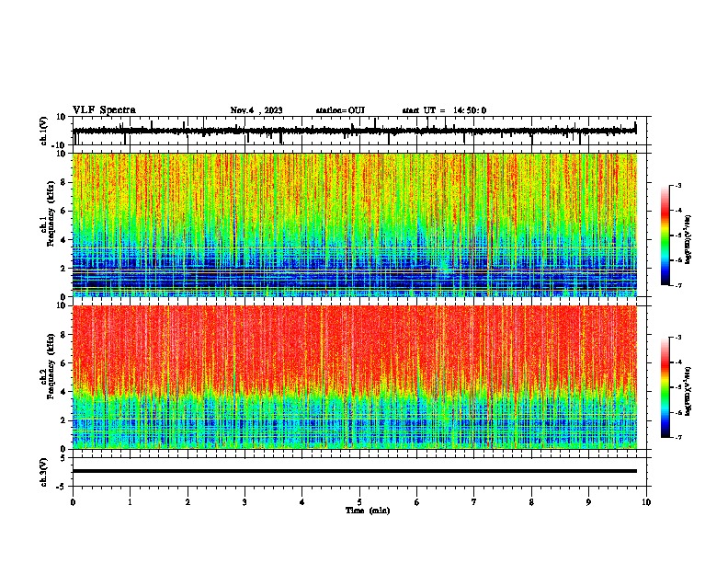This screenshot has width=728, height=563.
Task: Click time axis tick label "10"
Action: (x=646, y=502)
